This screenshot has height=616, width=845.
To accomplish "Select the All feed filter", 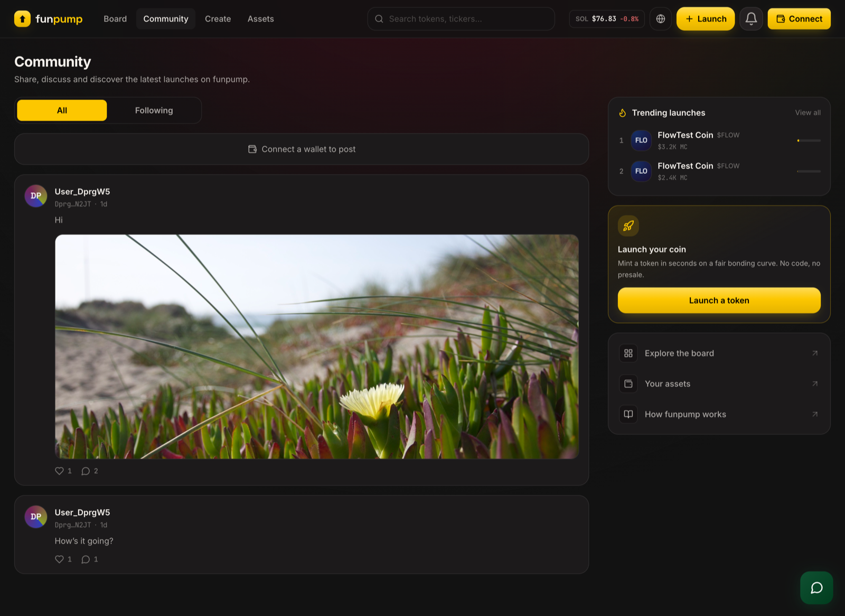I will tap(62, 110).
